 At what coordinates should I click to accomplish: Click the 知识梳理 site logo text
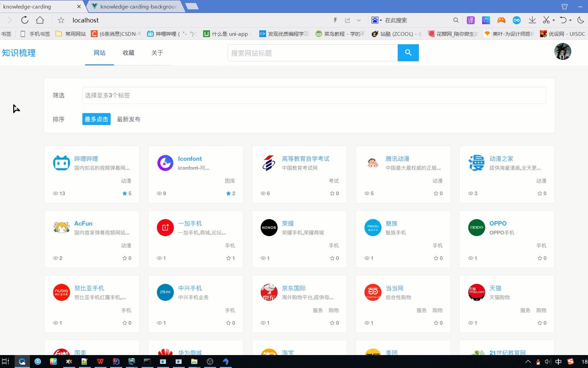click(19, 53)
